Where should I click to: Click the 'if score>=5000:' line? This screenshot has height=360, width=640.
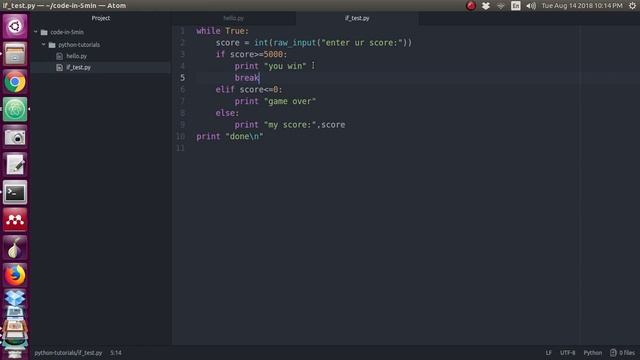point(251,54)
